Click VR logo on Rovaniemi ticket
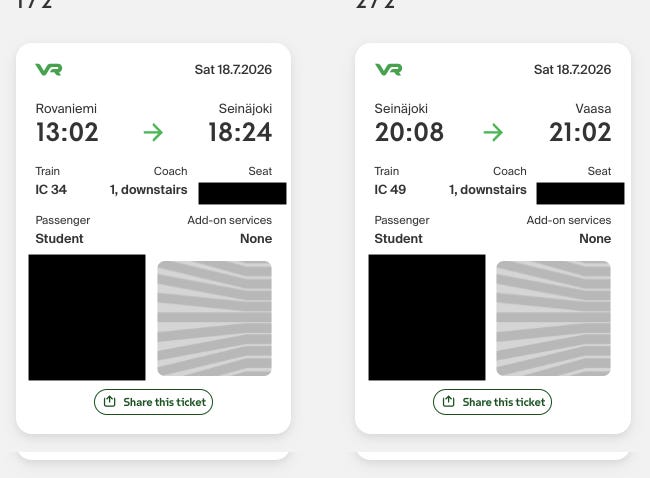The height and width of the screenshot is (478, 650). click(49, 70)
